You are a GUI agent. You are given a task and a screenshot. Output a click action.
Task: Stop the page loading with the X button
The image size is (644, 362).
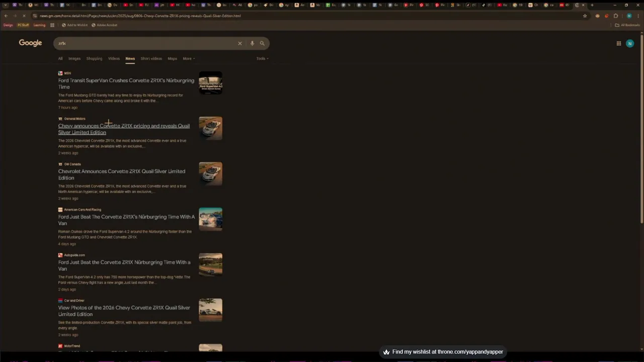point(24,16)
